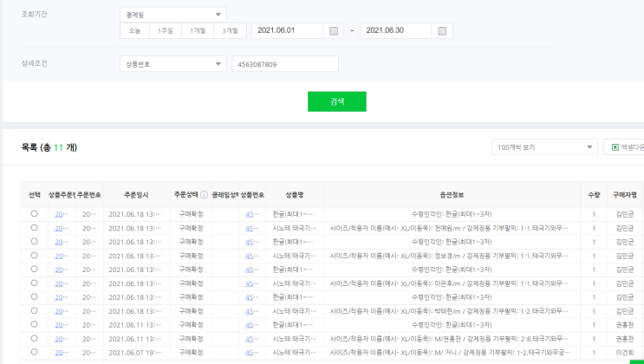Open product order link in 이은후/m row
The width and height of the screenshot is (644, 364).
[x=59, y=284]
